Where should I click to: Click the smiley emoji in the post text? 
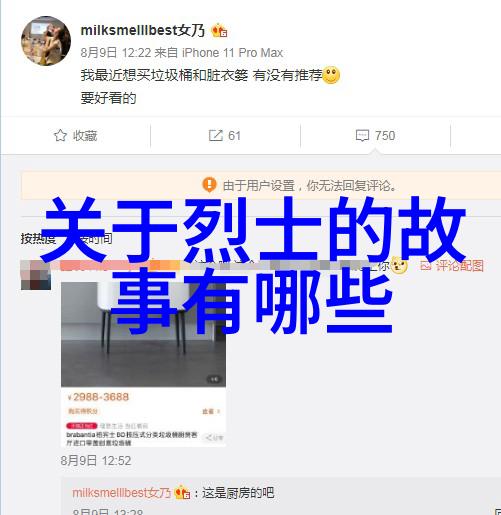pos(331,75)
